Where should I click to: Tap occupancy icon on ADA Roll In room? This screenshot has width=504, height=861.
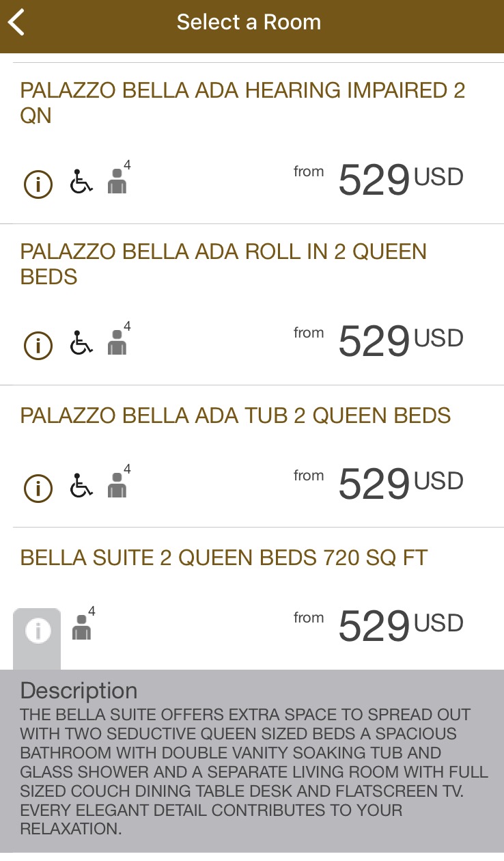(x=117, y=343)
